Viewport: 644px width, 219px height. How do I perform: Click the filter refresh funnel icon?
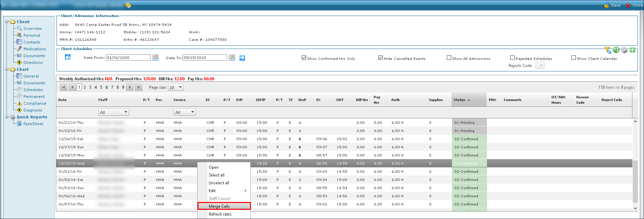tap(608, 50)
